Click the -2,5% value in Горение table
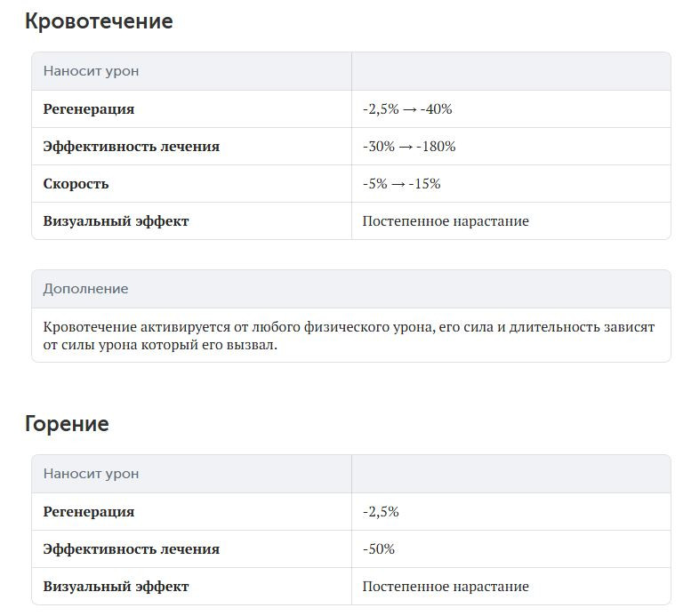 click(x=381, y=512)
